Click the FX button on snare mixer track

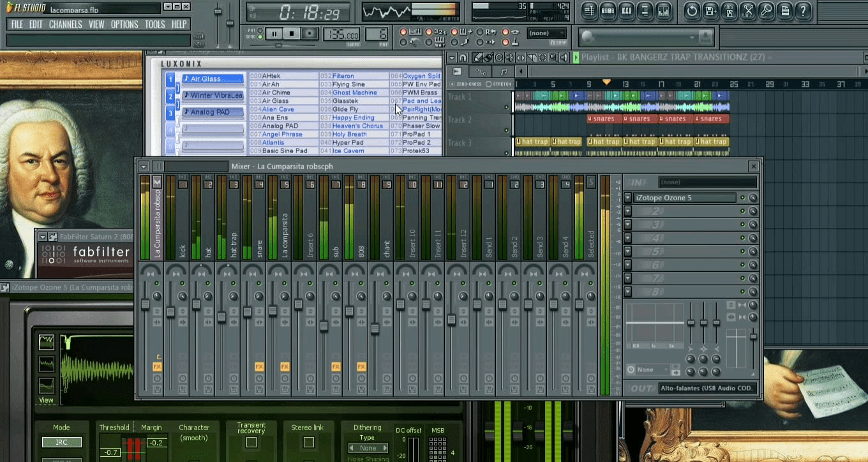(x=259, y=366)
